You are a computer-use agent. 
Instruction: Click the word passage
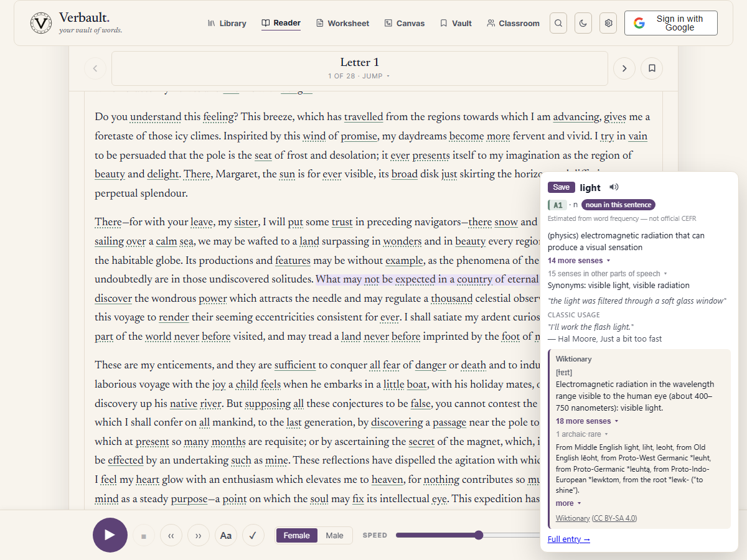449,423
